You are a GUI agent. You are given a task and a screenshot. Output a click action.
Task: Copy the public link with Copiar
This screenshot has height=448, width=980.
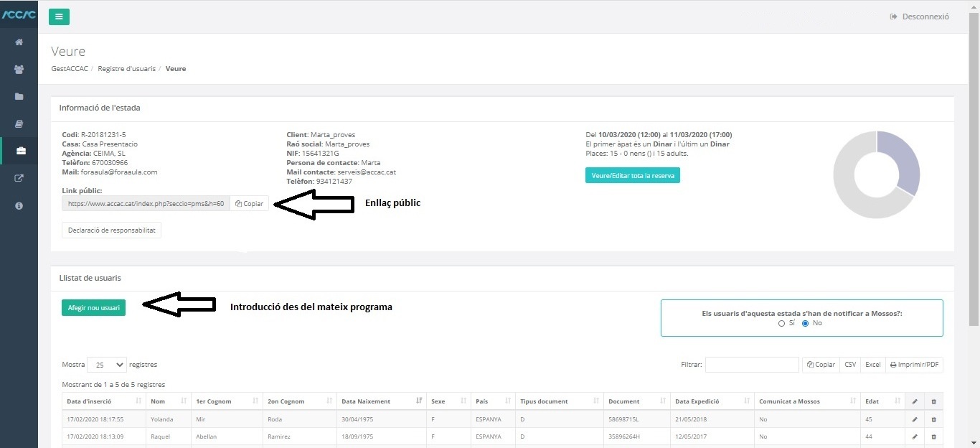click(x=249, y=204)
